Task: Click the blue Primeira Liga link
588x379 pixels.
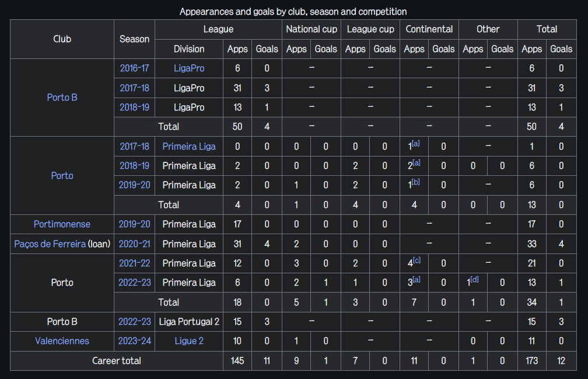Action: click(189, 147)
